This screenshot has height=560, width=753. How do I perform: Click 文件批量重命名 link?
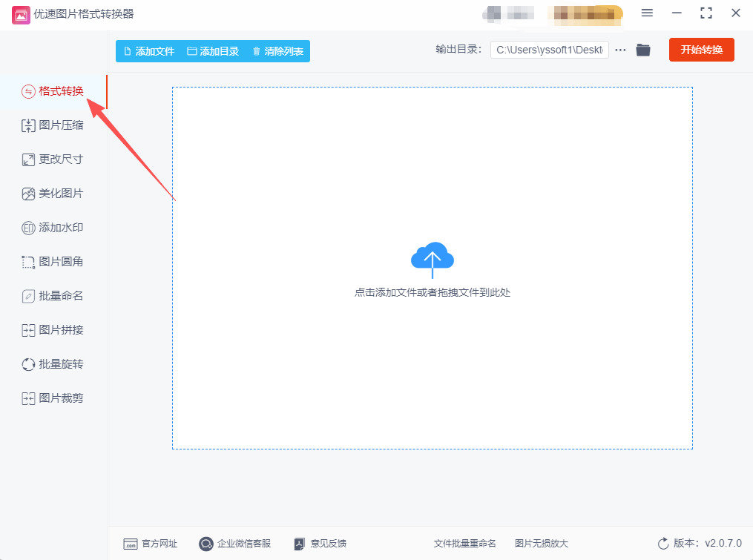[464, 544]
